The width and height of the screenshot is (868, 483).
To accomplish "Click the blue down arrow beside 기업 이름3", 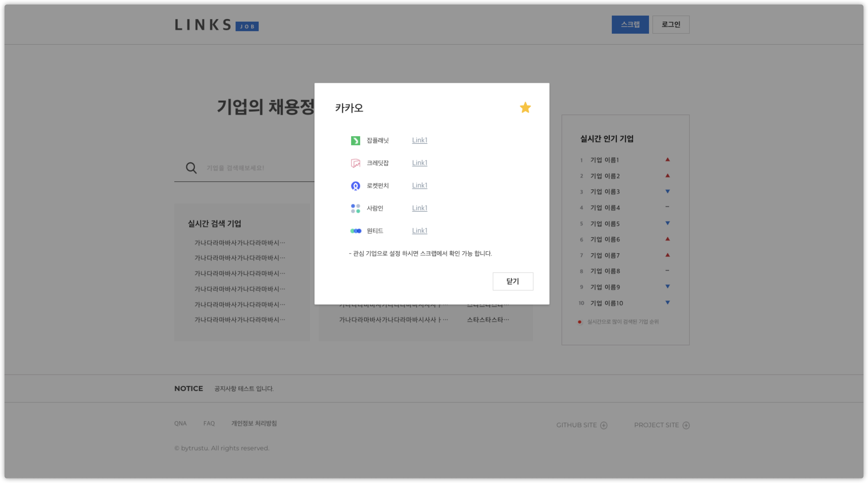I will click(668, 191).
